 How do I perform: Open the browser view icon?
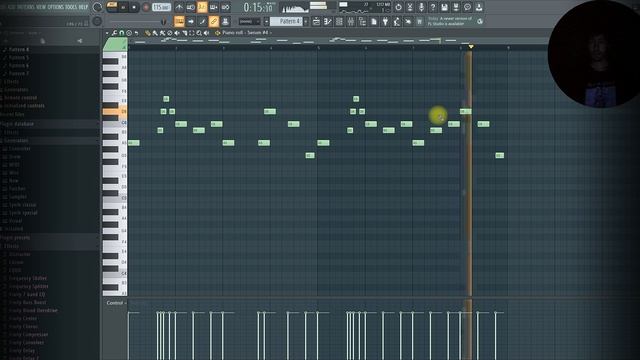tap(362, 22)
